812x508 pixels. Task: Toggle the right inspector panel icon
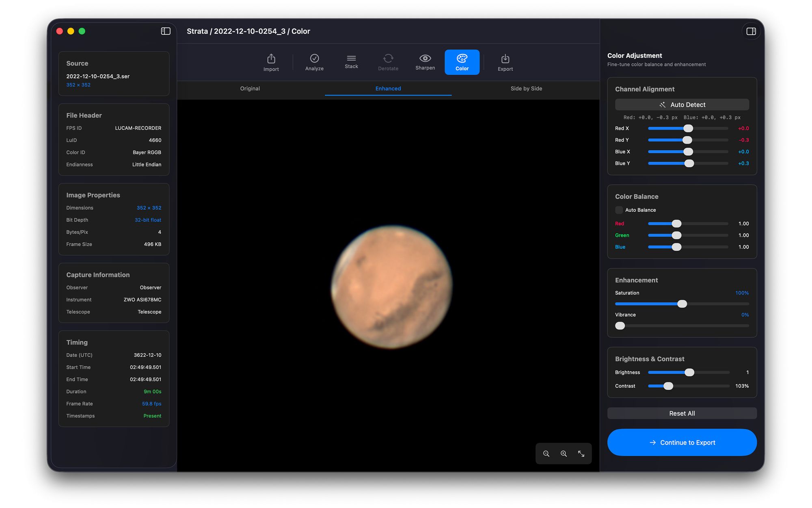(x=751, y=31)
